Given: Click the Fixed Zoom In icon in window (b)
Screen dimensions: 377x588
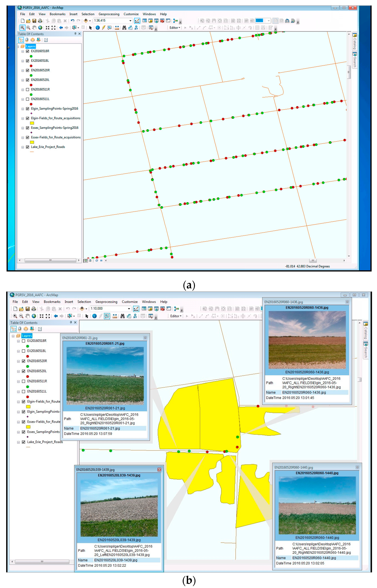Looking at the screenshot, I should click(42, 316).
